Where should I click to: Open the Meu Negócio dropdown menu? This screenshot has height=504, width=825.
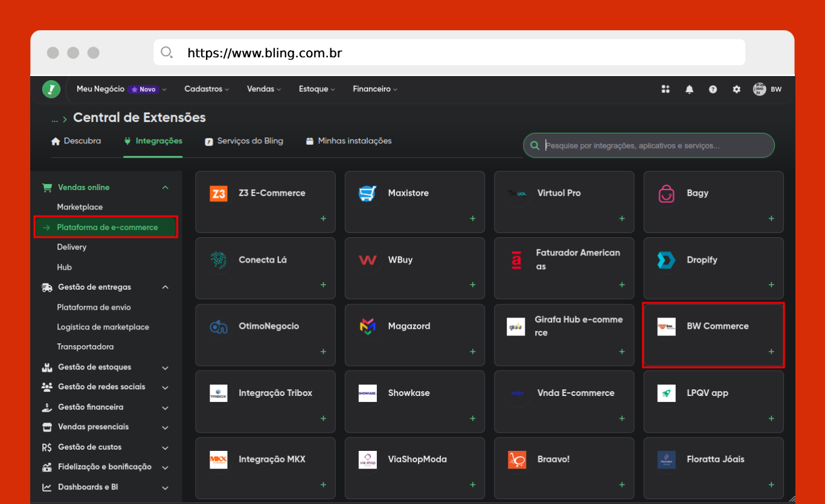(121, 89)
